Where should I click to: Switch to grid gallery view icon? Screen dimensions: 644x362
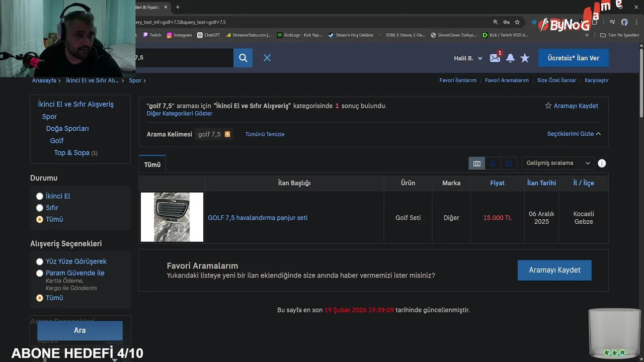click(x=509, y=163)
